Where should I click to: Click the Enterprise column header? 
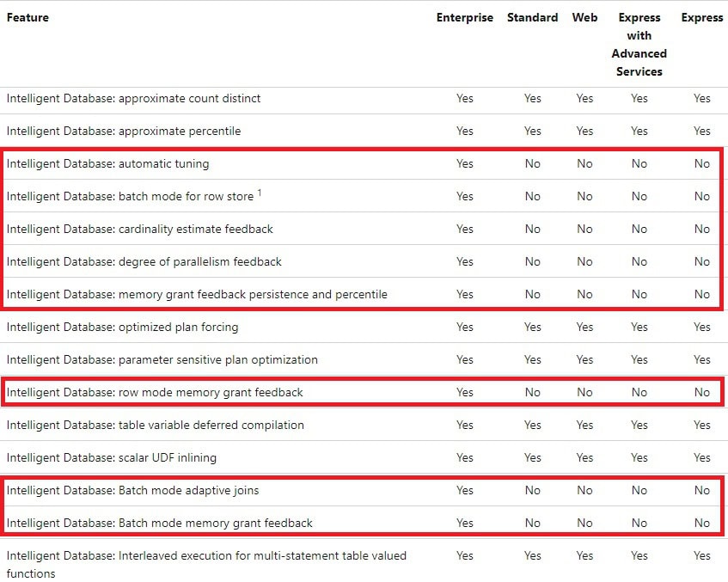[464, 18]
